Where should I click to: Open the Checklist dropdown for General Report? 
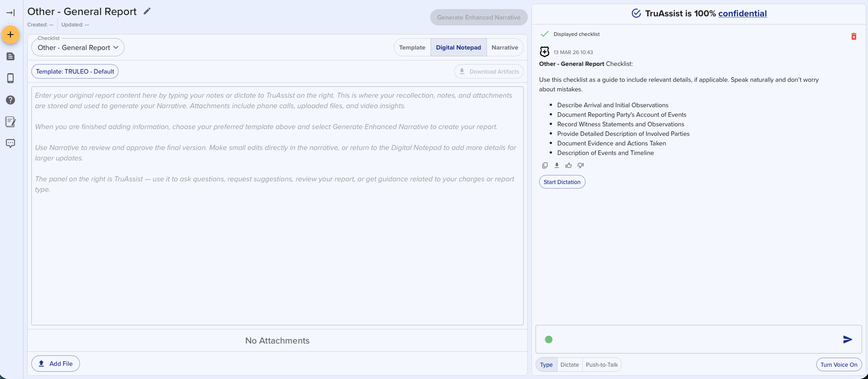(x=78, y=48)
